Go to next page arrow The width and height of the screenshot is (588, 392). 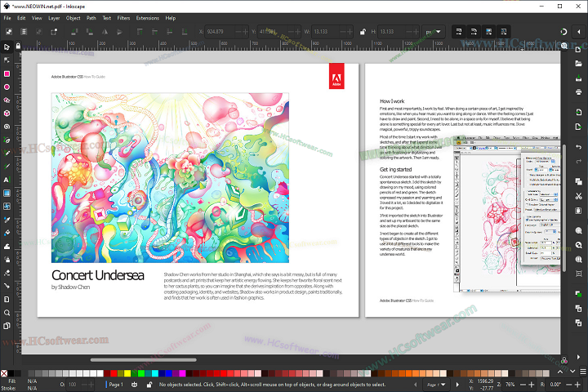tap(457, 385)
